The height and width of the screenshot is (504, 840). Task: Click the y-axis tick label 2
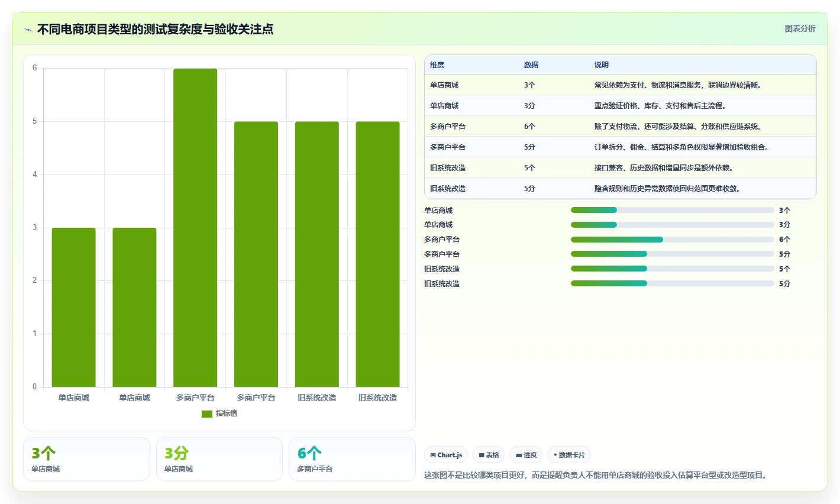[x=34, y=280]
